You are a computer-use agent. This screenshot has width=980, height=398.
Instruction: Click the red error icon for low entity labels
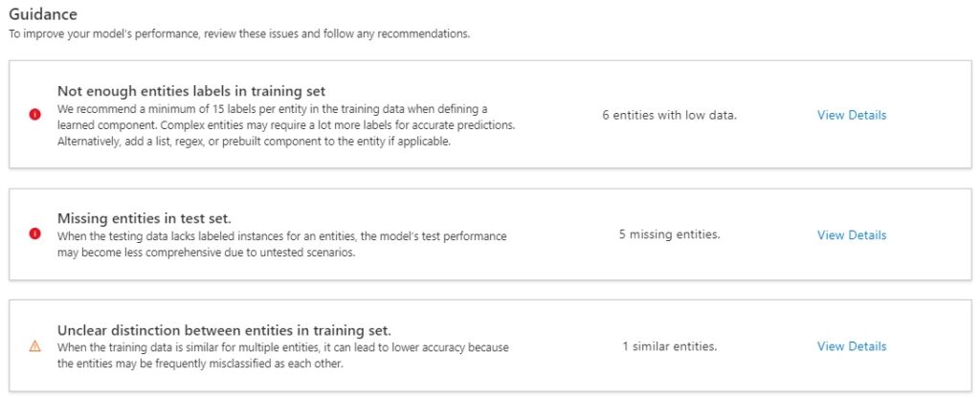point(35,115)
